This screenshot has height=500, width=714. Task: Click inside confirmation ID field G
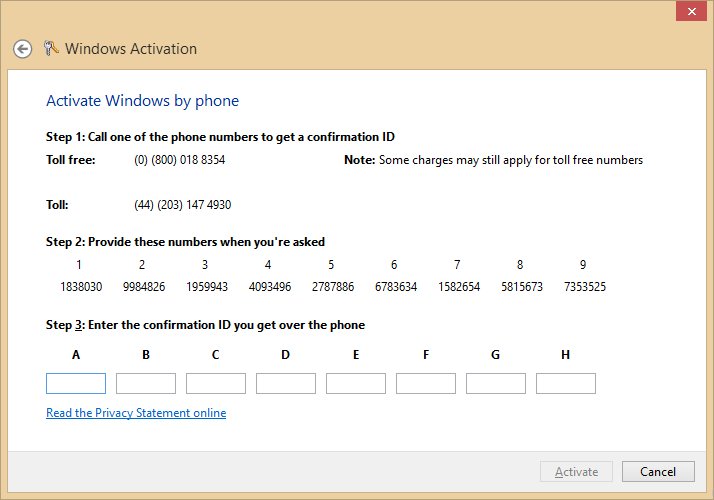pyautogui.click(x=496, y=383)
